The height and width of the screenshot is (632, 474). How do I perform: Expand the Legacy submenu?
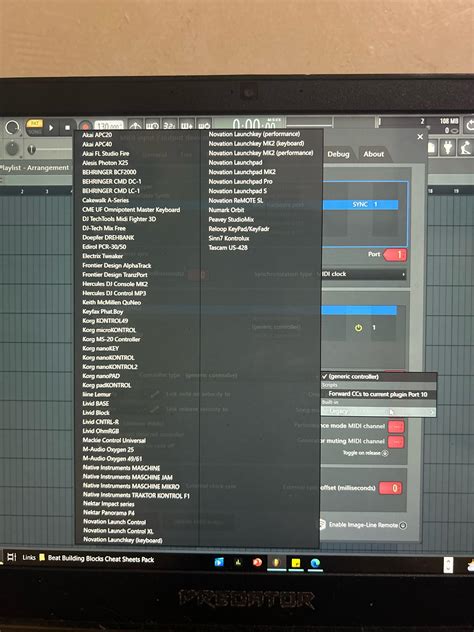click(378, 412)
